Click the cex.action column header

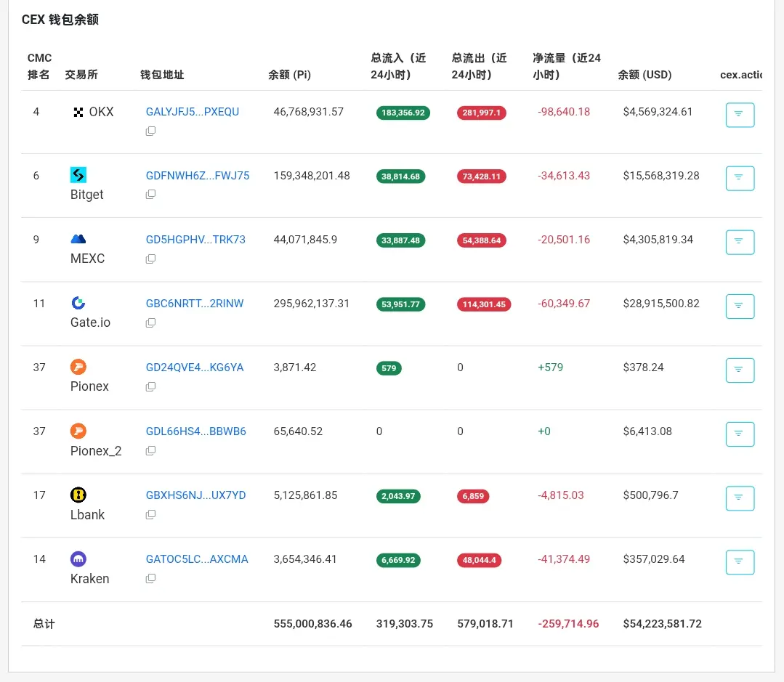[x=741, y=75]
